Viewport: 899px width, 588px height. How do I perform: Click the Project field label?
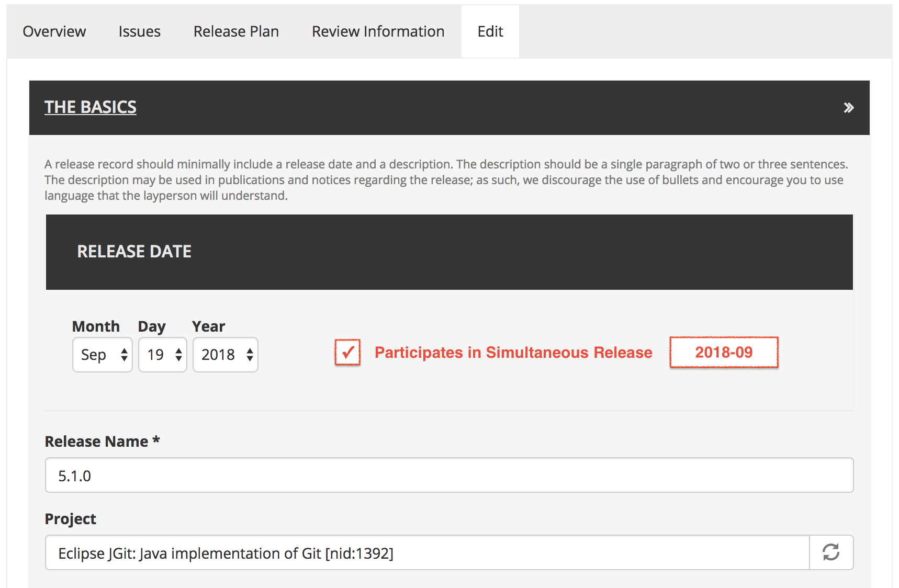pos(71,519)
